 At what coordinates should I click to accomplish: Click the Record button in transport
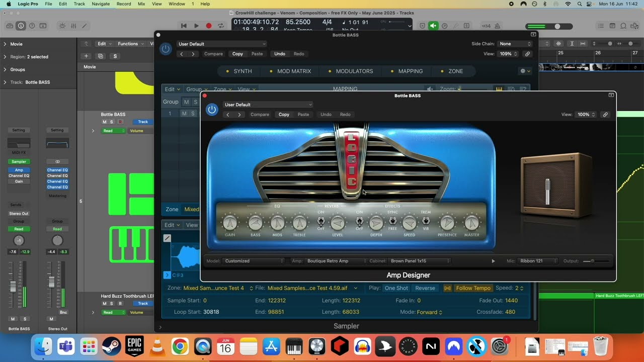tap(208, 26)
